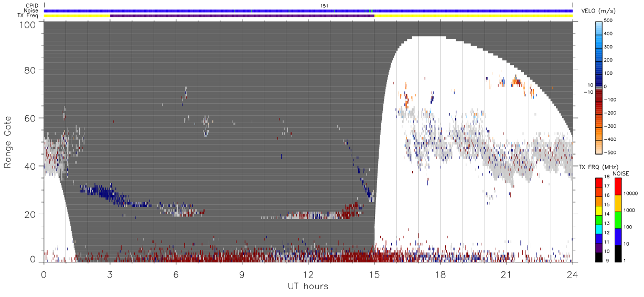644x297 pixels.
Task: Click the Noise row label
Action: 31,10
